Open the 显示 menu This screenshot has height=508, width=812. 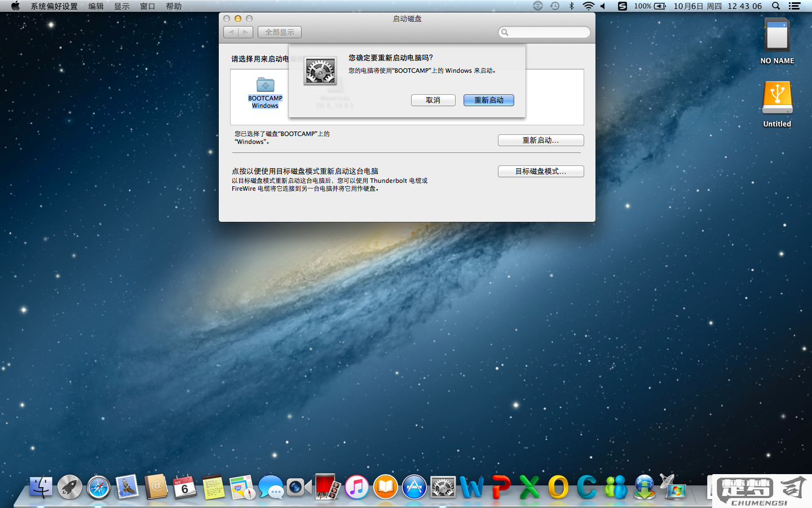click(122, 6)
